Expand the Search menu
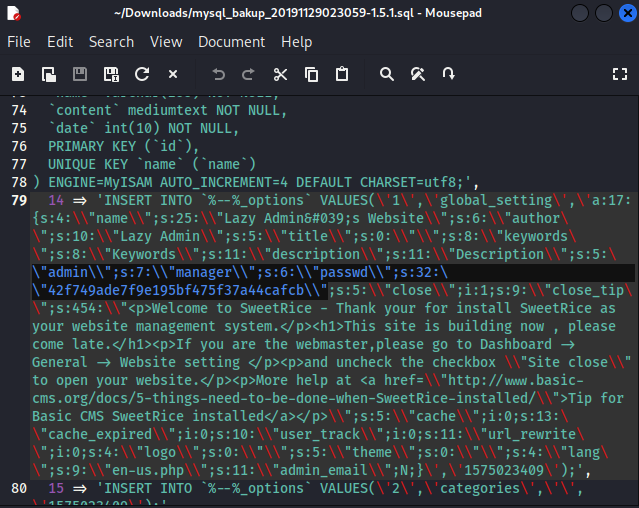This screenshot has height=508, width=639. pos(111,42)
